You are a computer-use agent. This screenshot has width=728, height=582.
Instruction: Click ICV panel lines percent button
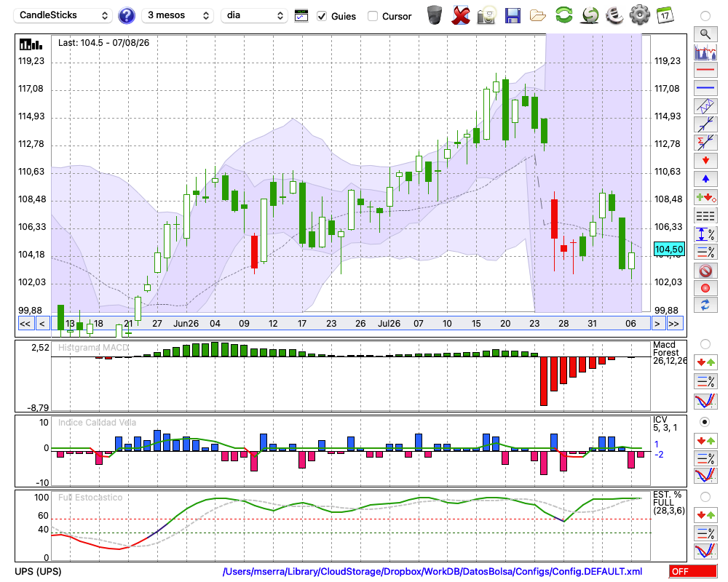[705, 458]
